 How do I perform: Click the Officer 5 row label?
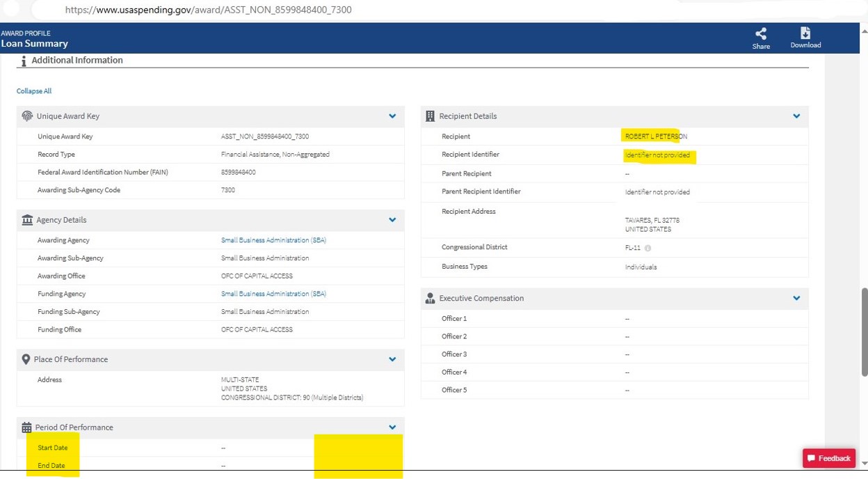(x=454, y=390)
